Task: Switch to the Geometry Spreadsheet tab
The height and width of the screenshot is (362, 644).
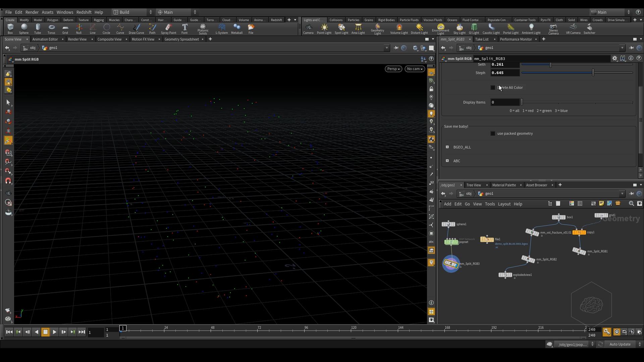Action: tap(181, 39)
